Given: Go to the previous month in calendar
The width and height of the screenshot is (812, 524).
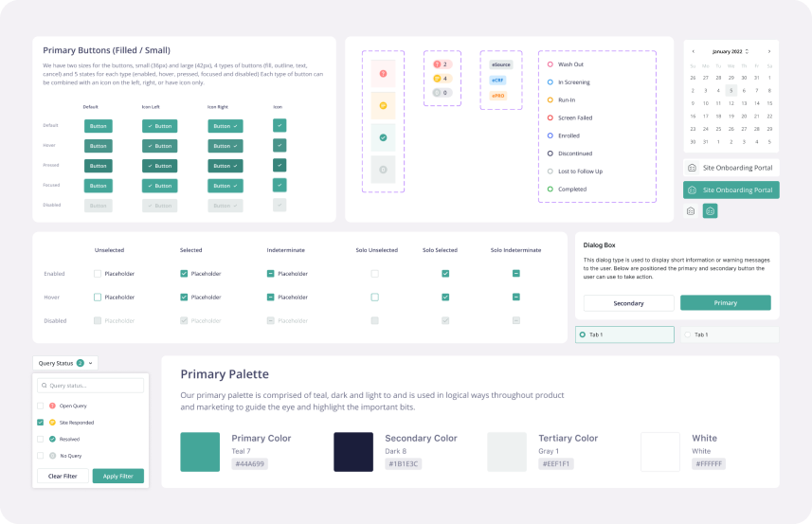Looking at the screenshot, I should tap(693, 51).
